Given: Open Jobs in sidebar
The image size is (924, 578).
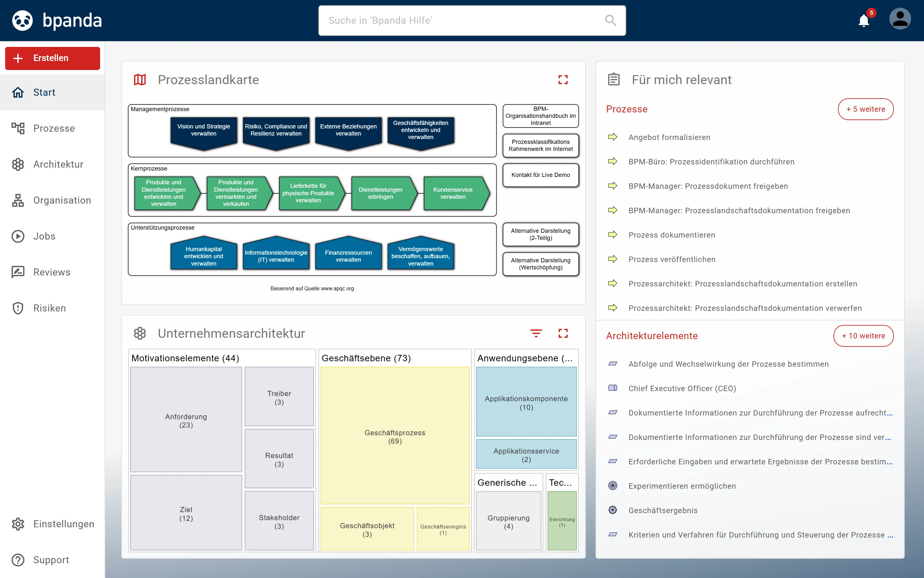Looking at the screenshot, I should pyautogui.click(x=52, y=236).
